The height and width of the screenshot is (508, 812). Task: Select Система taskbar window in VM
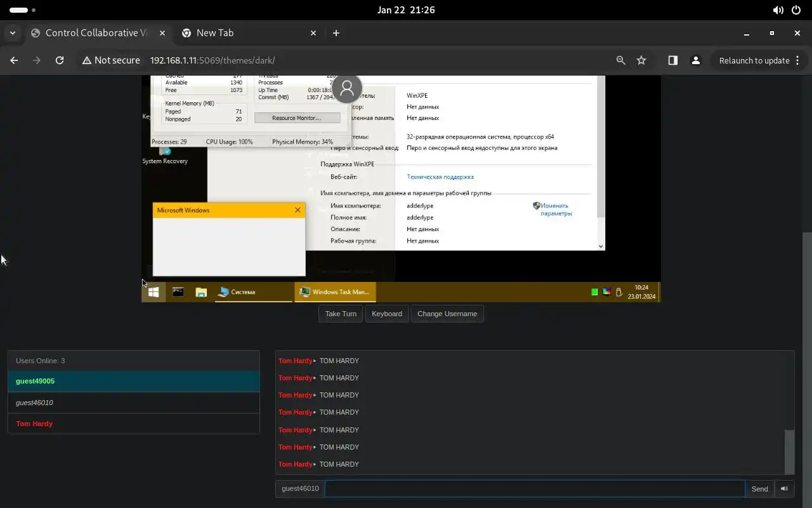point(254,292)
